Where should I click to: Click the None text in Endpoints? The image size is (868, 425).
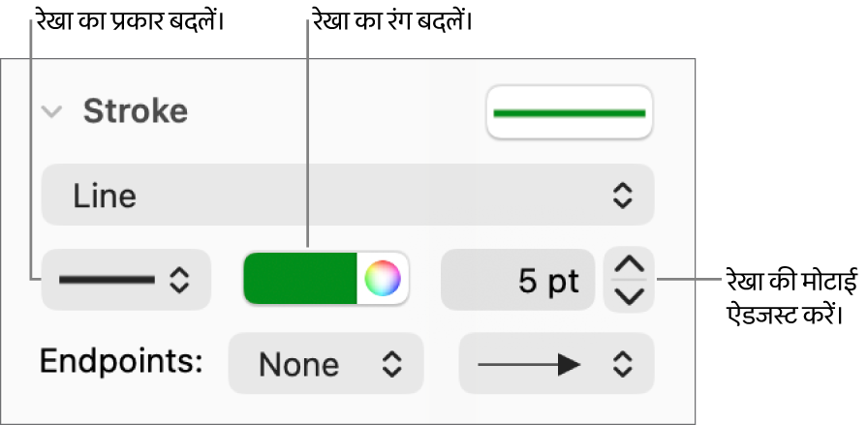point(299,365)
